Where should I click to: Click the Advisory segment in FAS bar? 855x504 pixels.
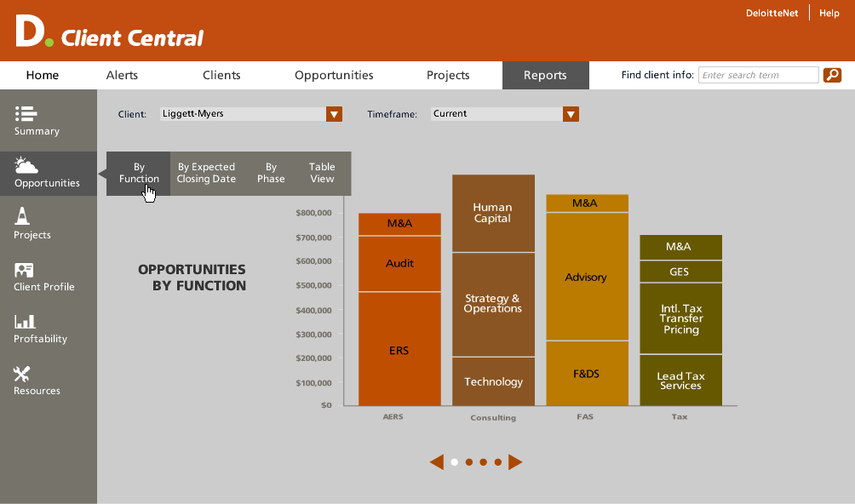click(588, 277)
